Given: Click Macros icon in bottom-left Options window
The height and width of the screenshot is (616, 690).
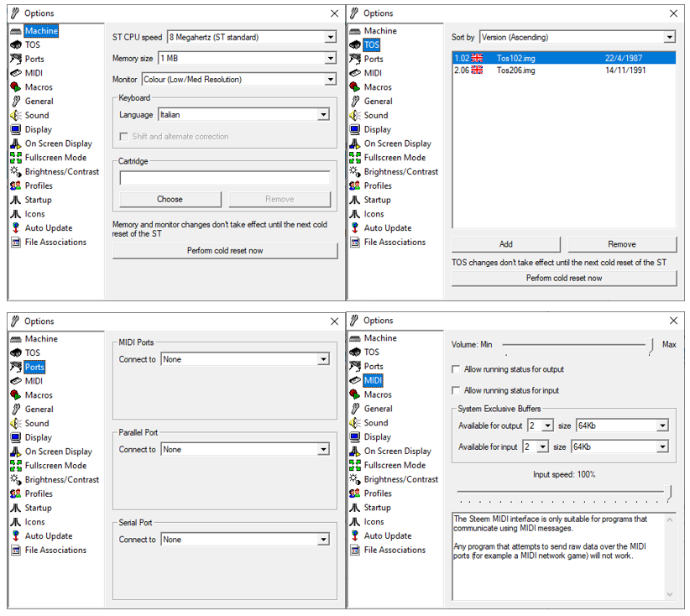Looking at the screenshot, I should click(x=16, y=395).
